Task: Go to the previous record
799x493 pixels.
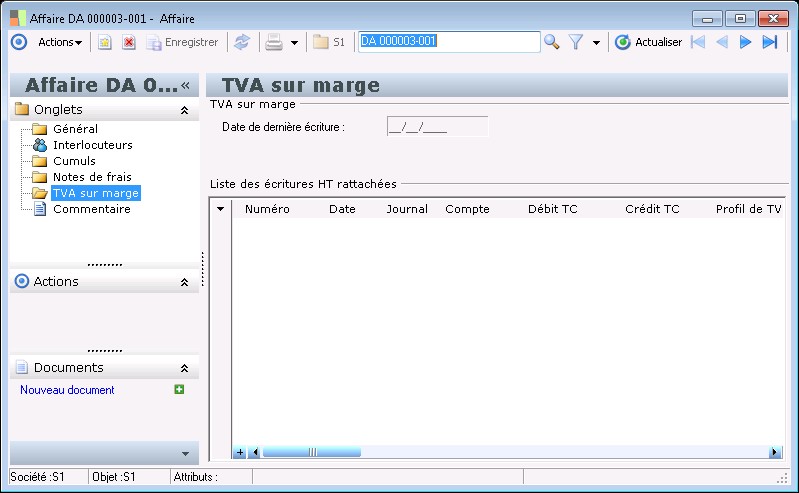Action: coord(722,42)
